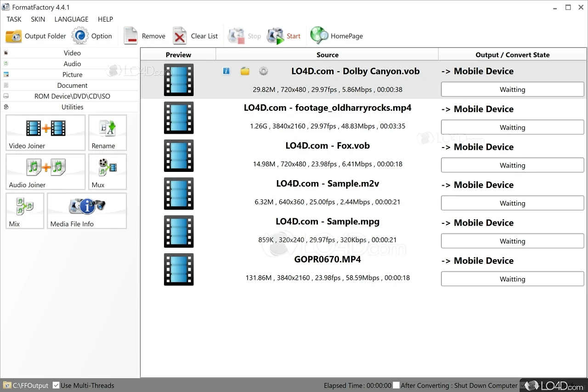Expand the ROM Device\DVD\CD\ISO section
Viewport: 588px width, 392px height.
[72, 96]
